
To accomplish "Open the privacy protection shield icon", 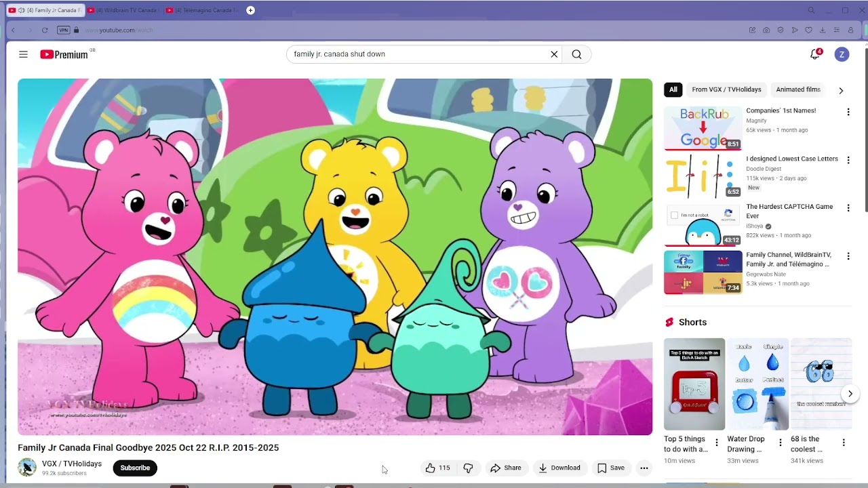I will click(781, 30).
